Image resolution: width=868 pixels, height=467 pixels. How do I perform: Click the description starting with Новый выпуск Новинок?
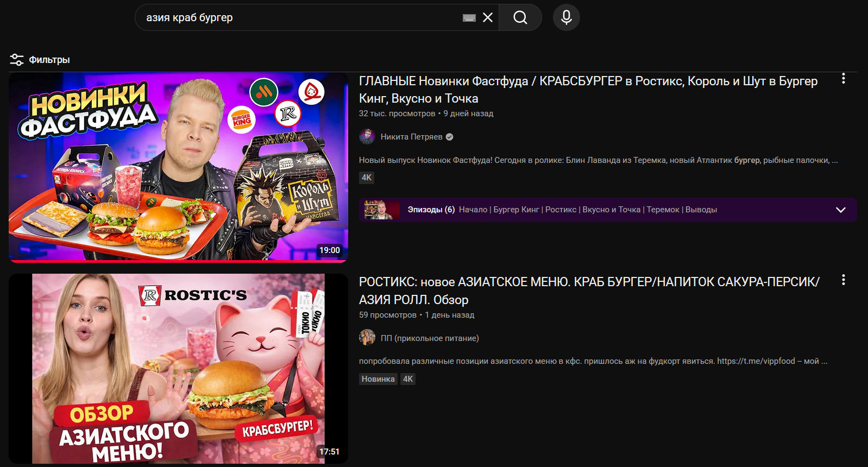[598, 160]
